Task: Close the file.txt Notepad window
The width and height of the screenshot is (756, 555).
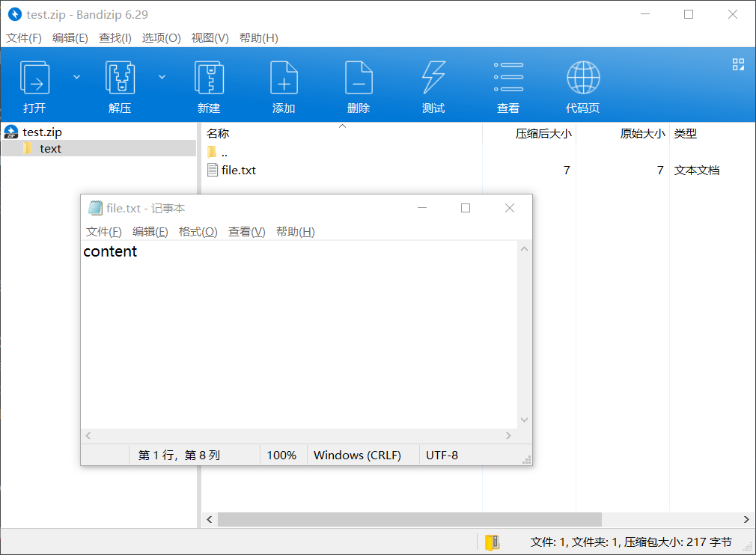Action: [510, 208]
